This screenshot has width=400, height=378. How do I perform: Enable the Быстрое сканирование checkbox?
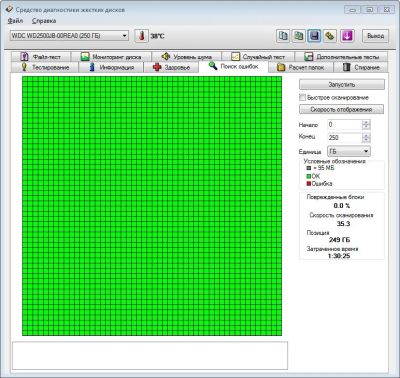[x=302, y=98]
